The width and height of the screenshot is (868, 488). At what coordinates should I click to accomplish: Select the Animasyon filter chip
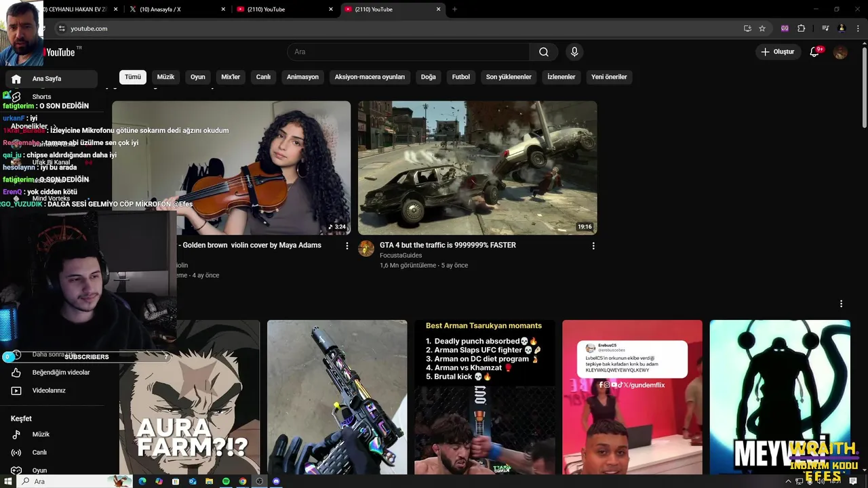click(x=302, y=77)
